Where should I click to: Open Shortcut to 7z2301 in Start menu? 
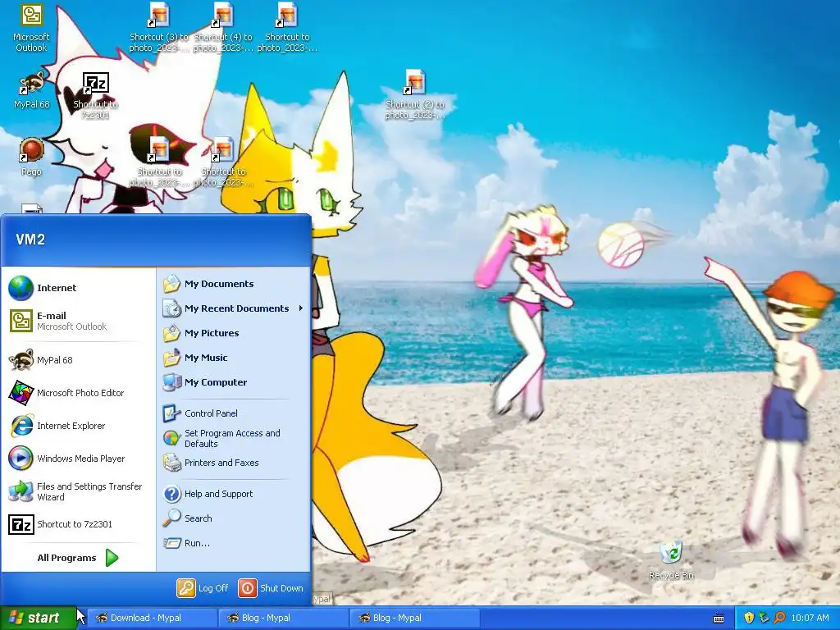point(78,524)
